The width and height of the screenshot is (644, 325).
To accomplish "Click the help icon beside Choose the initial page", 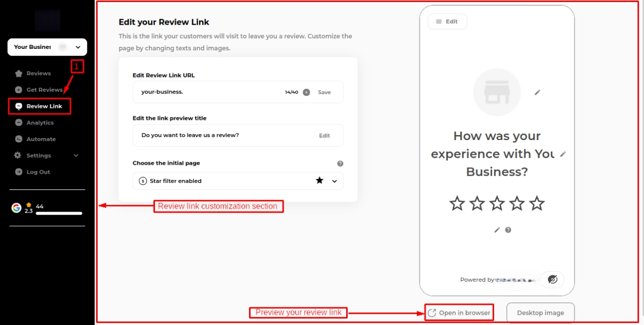I will [x=340, y=163].
